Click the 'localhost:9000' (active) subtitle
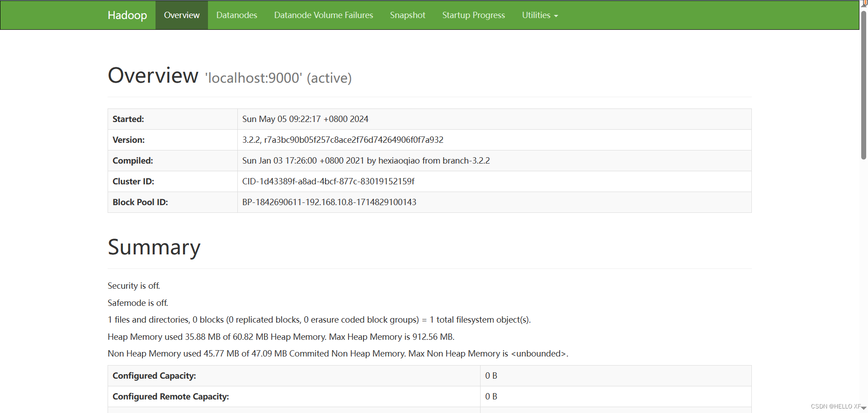This screenshot has height=413, width=868. click(x=278, y=78)
